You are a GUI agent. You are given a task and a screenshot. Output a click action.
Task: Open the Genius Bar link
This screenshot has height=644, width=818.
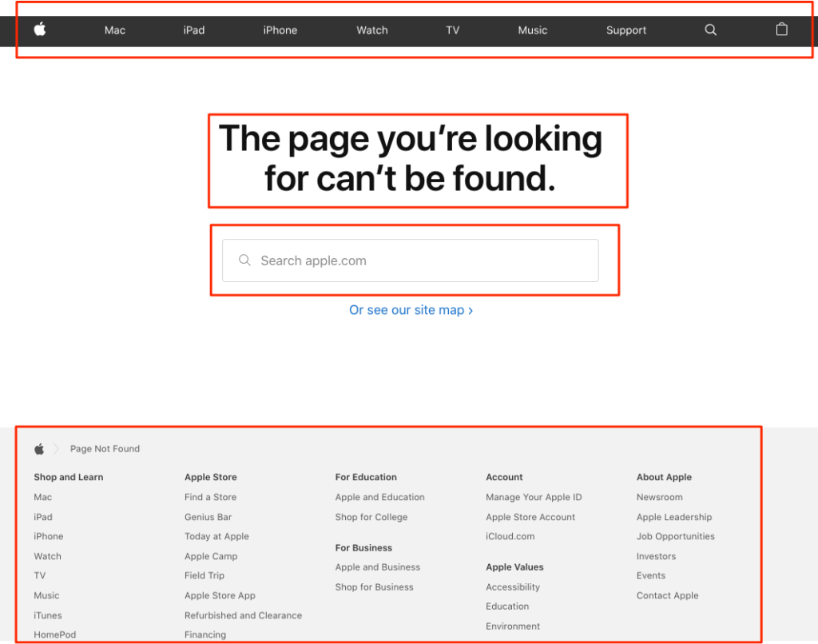point(208,517)
